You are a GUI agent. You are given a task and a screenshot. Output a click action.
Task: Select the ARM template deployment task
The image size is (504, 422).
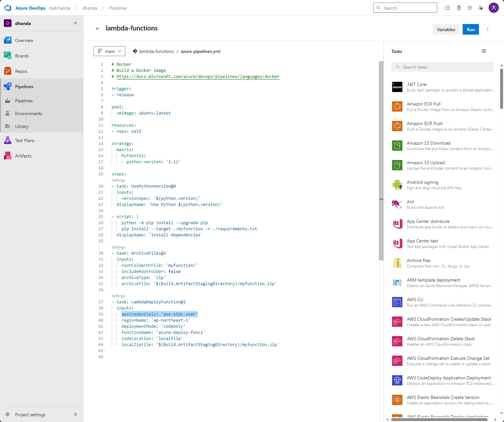(x=442, y=283)
